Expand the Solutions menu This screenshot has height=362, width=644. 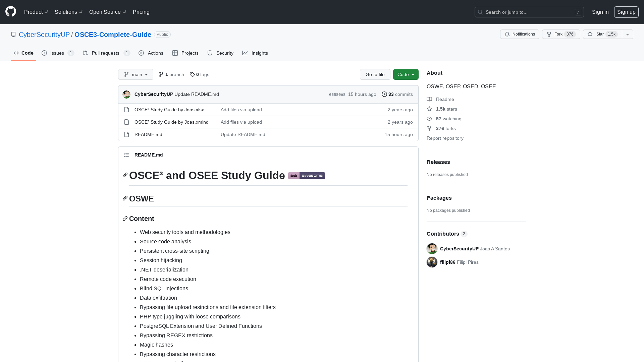(68, 12)
